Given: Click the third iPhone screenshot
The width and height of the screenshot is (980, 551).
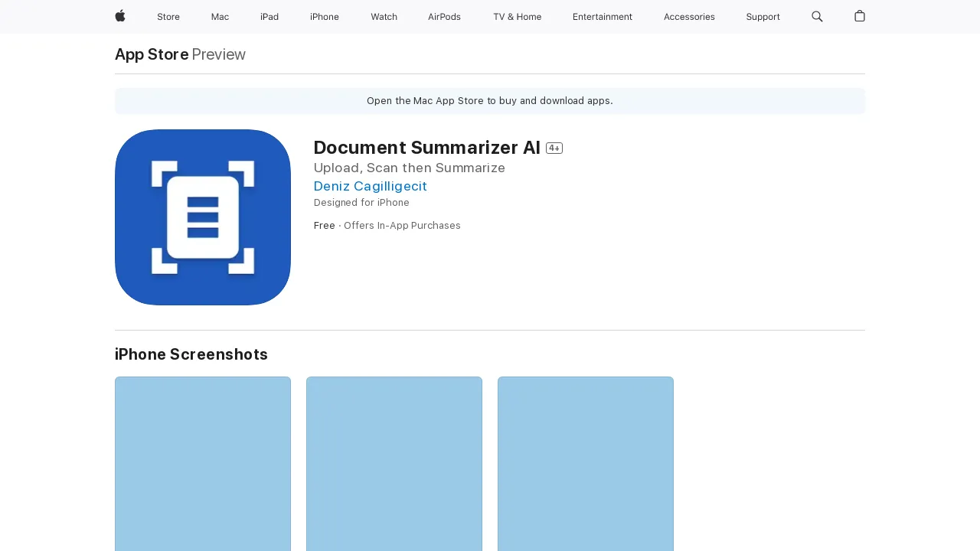Looking at the screenshot, I should click(x=585, y=464).
